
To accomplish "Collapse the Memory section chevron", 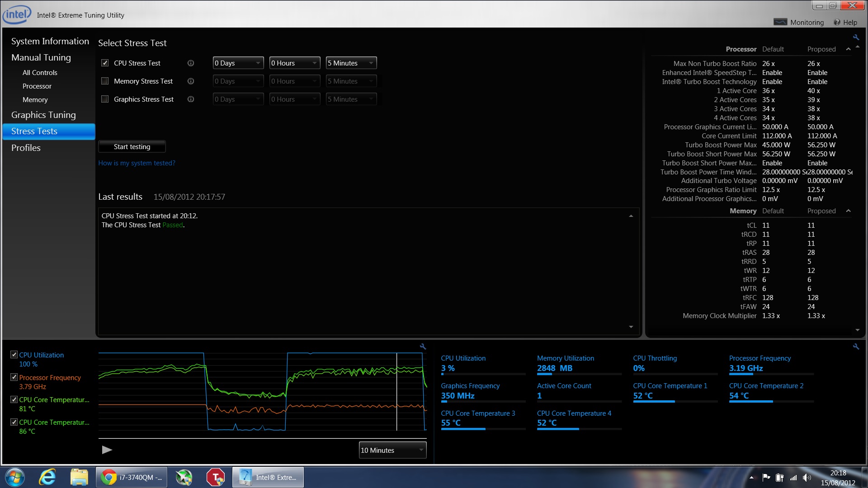I will [x=848, y=211].
